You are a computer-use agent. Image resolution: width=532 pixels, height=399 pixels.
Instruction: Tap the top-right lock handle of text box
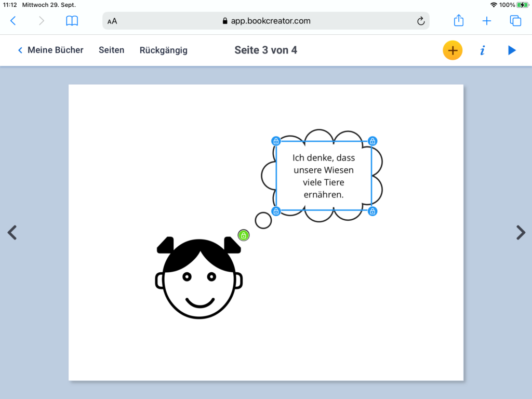click(x=373, y=141)
